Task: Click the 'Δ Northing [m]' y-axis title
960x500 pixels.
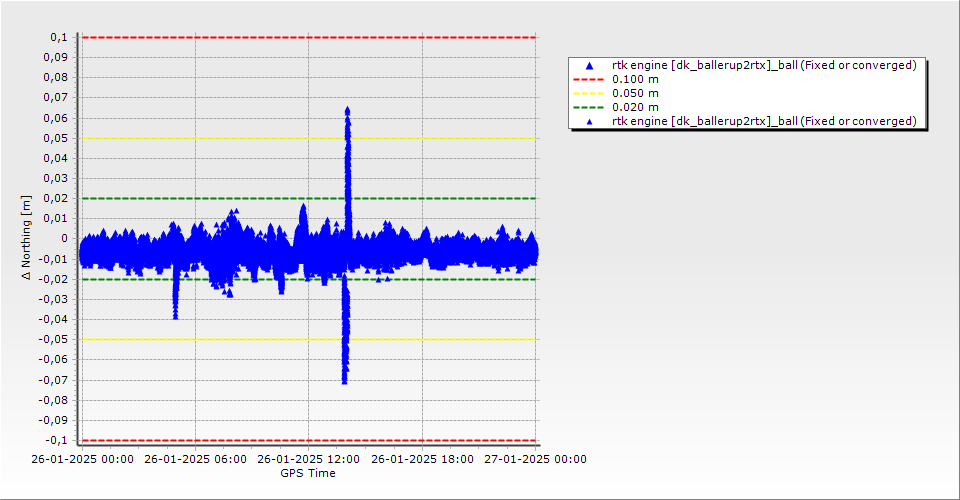Action: click(26, 238)
